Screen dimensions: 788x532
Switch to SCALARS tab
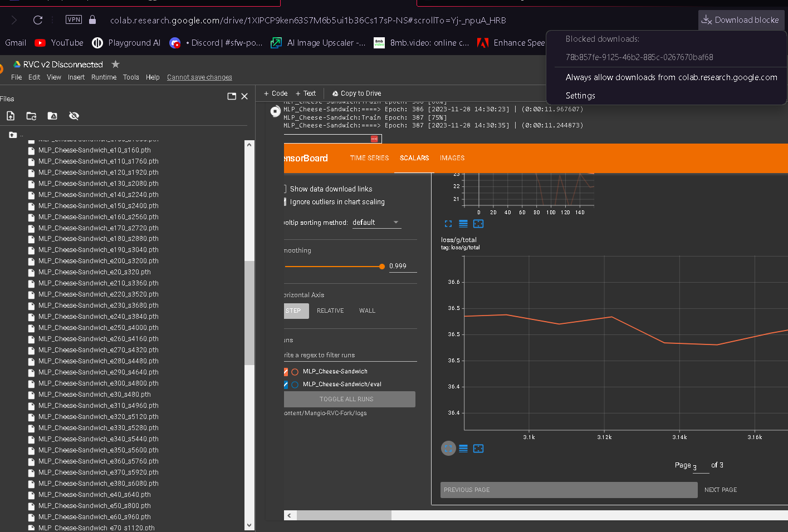[414, 158]
